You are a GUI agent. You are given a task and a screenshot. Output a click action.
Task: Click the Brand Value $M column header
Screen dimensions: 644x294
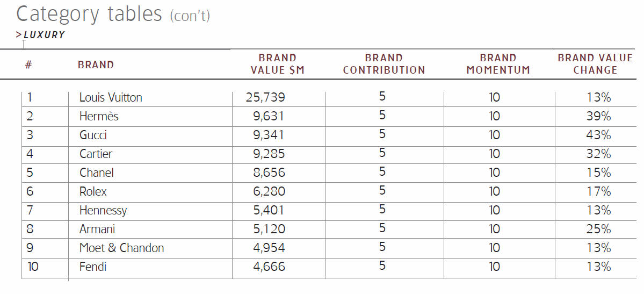278,64
